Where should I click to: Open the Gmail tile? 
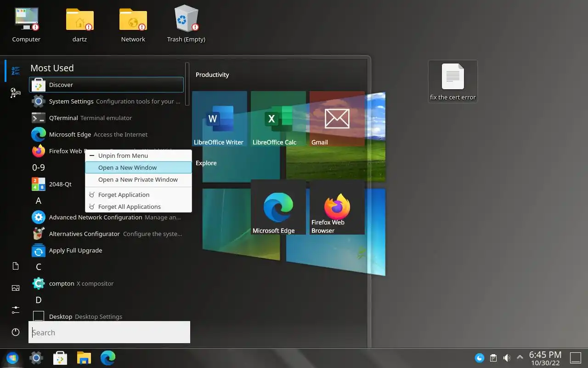pos(337,119)
